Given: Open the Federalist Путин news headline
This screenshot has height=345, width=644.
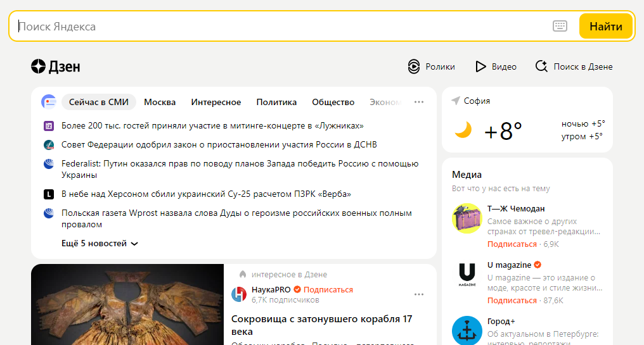Looking at the screenshot, I should [x=240, y=169].
